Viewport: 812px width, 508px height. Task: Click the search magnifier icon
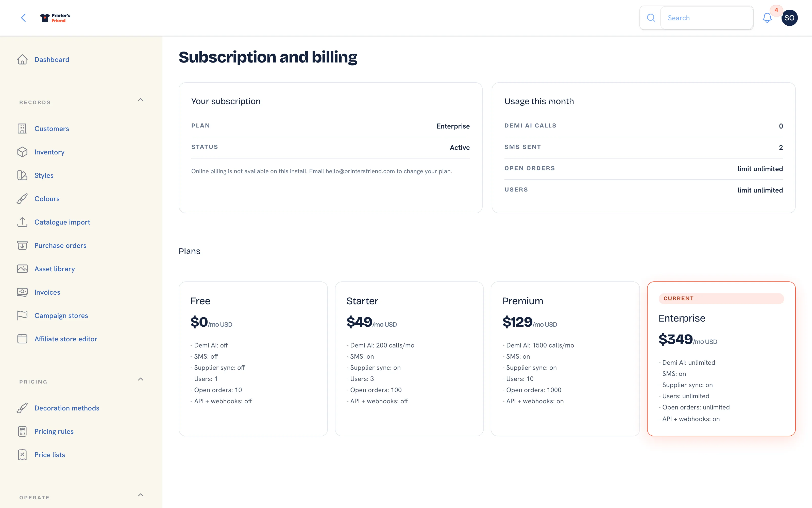(651, 18)
